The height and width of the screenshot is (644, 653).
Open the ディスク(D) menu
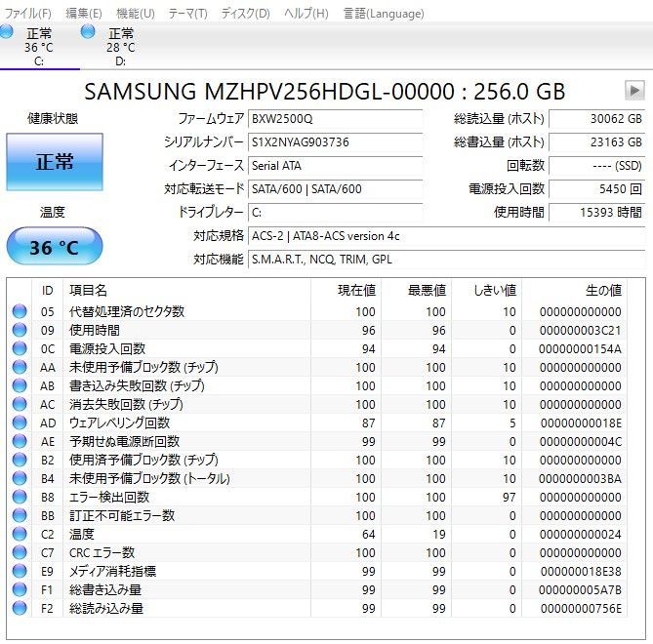tap(246, 14)
